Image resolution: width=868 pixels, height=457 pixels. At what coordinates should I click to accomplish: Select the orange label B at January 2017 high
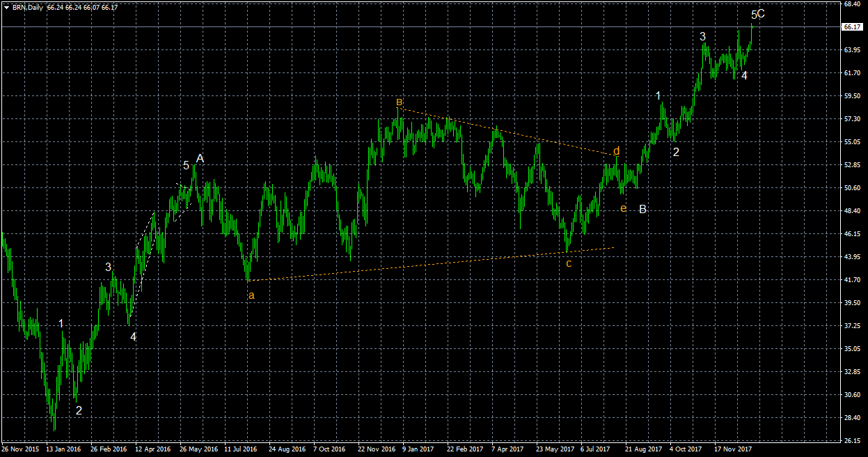(x=399, y=102)
